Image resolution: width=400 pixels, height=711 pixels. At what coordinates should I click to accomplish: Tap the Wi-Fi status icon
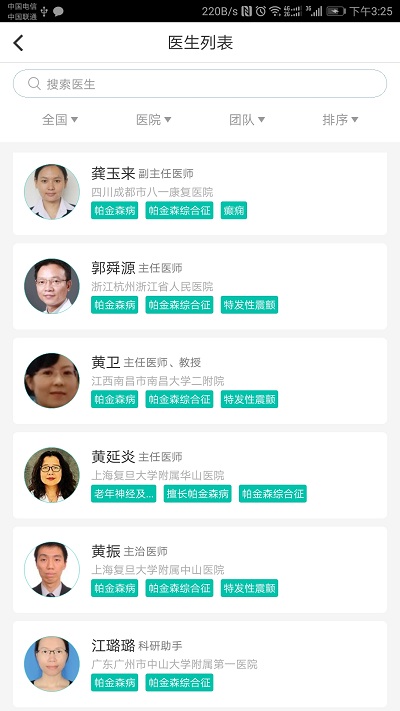coord(274,11)
